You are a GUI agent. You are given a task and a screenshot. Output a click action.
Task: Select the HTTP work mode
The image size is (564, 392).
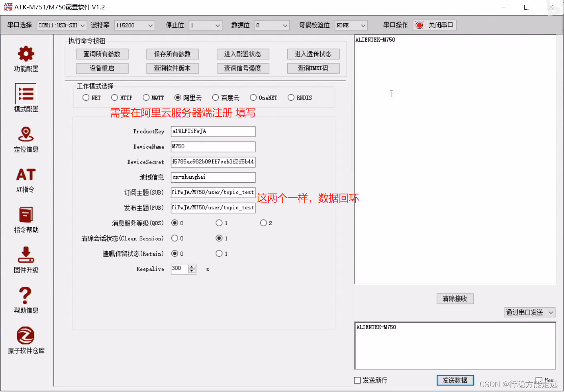tap(114, 97)
